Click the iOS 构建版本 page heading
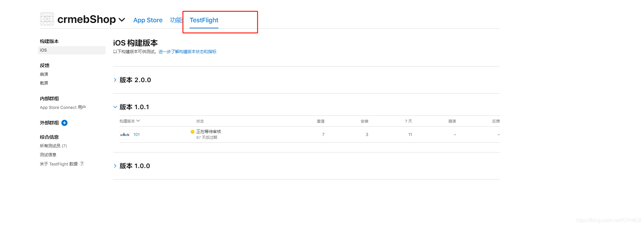The image size is (644, 226). [136, 43]
